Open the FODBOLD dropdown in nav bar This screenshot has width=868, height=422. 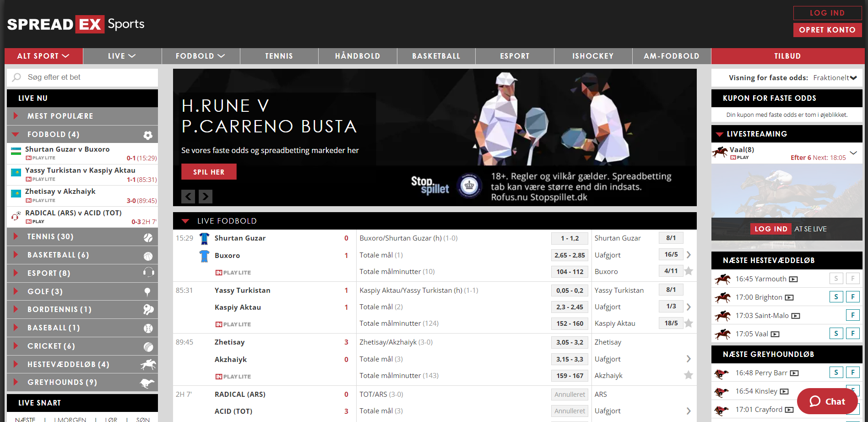pyautogui.click(x=201, y=56)
